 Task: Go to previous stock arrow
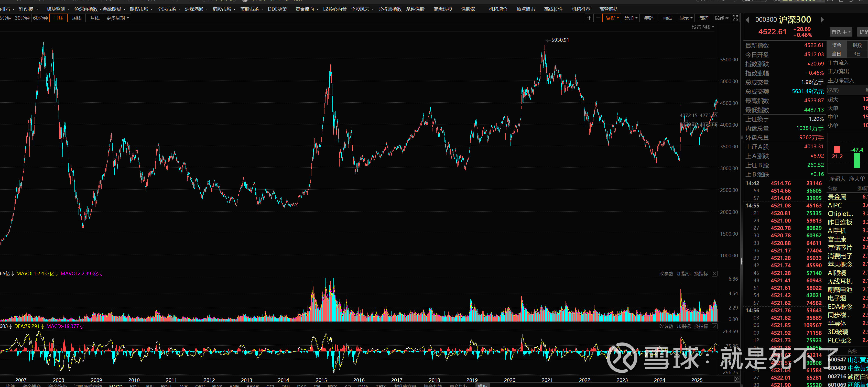click(747, 20)
